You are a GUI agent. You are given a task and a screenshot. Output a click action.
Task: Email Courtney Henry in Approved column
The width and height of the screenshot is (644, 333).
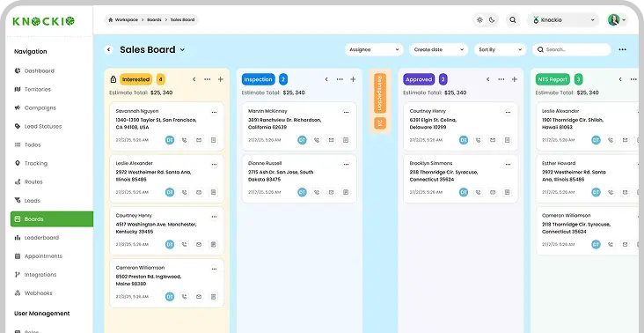point(493,140)
